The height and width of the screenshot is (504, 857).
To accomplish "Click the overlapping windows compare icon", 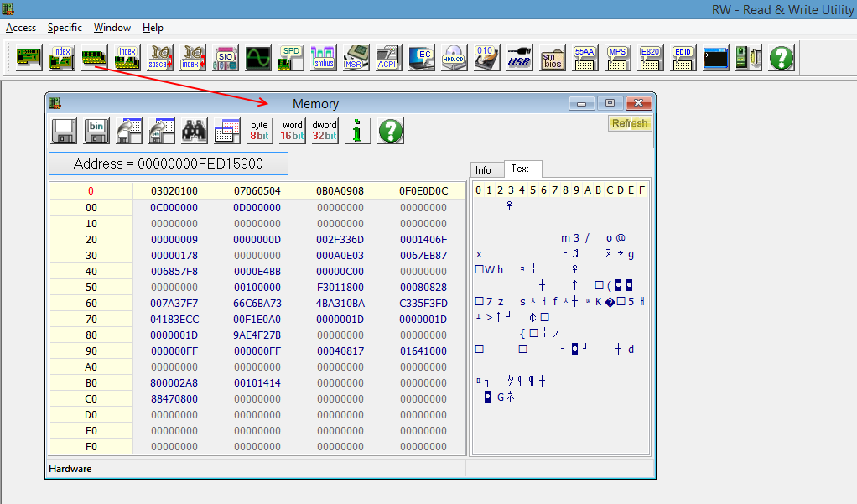I will point(227,131).
